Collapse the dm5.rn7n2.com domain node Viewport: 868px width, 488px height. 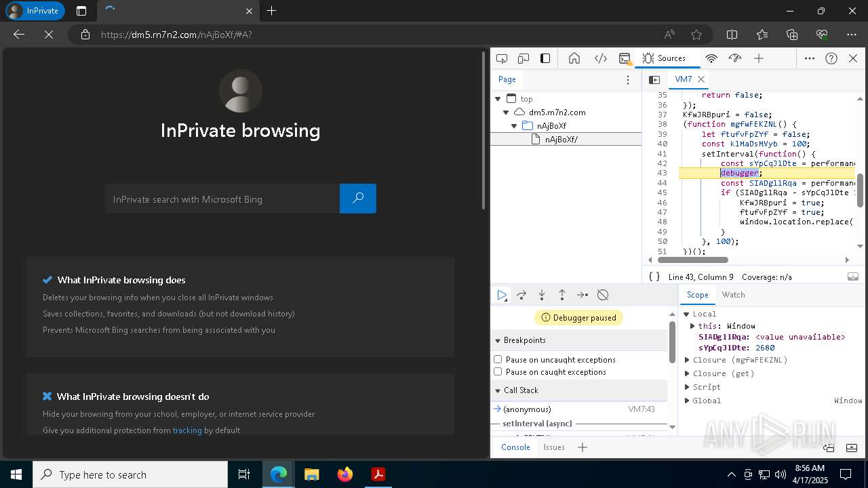tap(506, 113)
